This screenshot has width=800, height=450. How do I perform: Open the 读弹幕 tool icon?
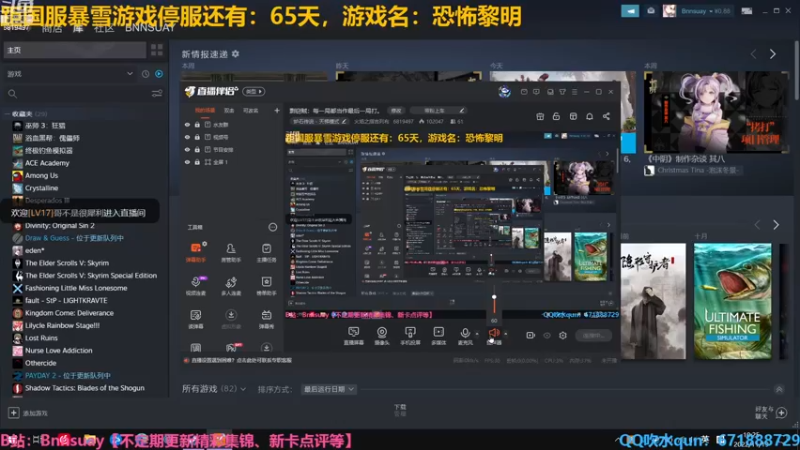point(196,319)
